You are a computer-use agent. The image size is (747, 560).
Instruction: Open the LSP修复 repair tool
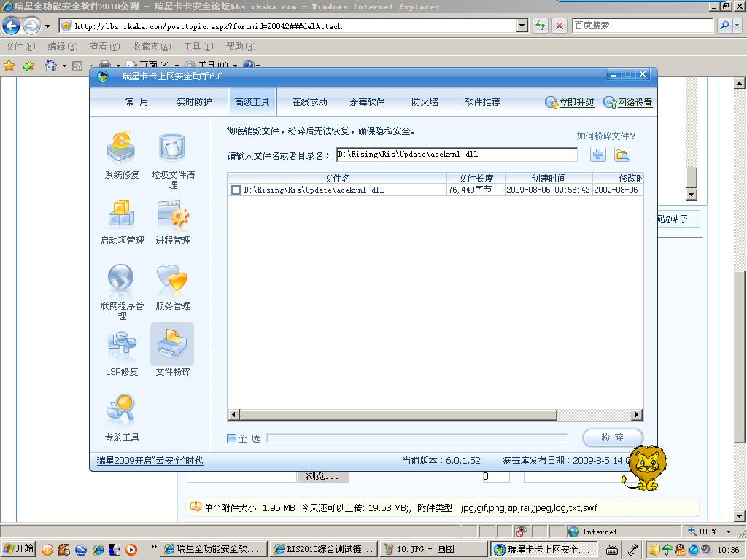coord(122,353)
